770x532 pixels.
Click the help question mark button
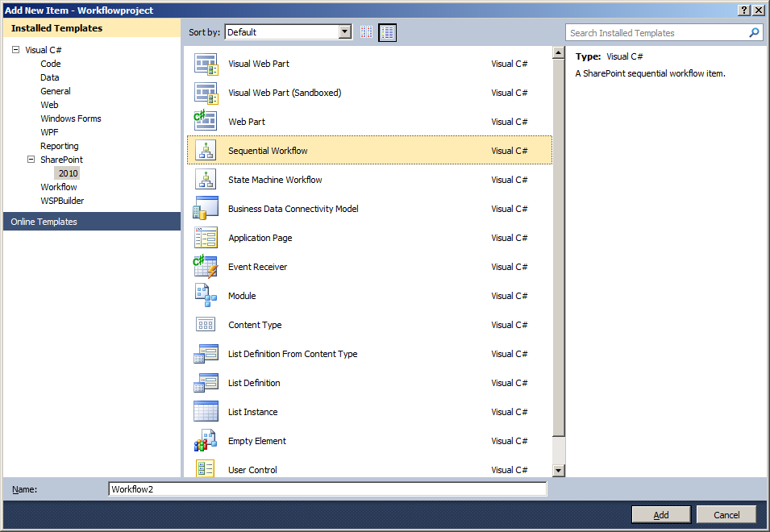coord(744,10)
